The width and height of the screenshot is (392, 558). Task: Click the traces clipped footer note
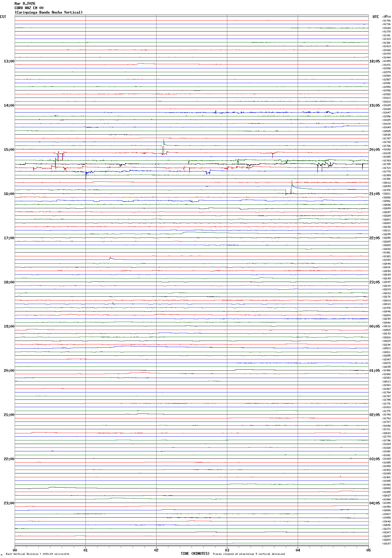pos(249,554)
